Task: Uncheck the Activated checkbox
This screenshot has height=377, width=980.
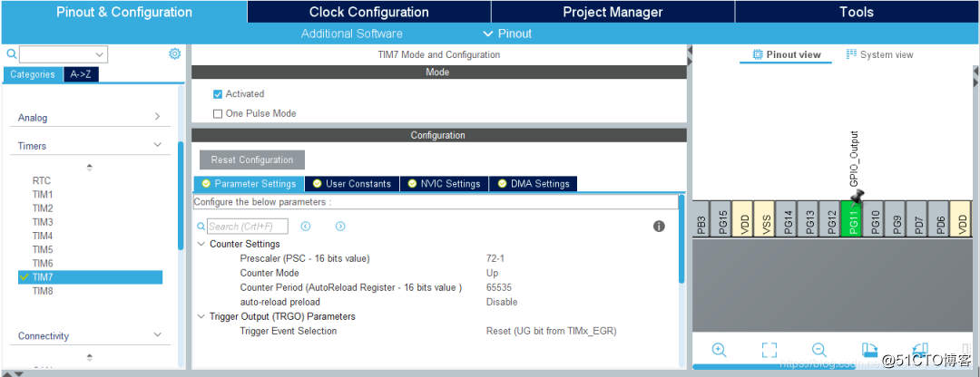Action: pyautogui.click(x=218, y=94)
